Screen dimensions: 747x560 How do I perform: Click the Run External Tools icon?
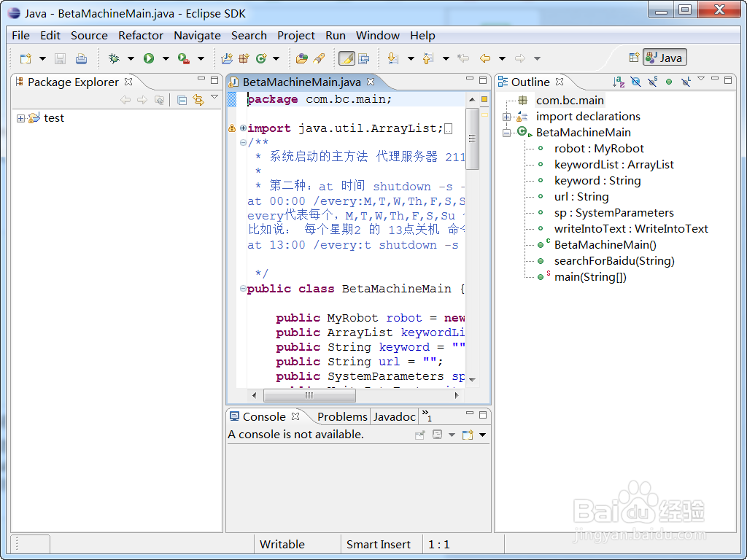(x=184, y=58)
